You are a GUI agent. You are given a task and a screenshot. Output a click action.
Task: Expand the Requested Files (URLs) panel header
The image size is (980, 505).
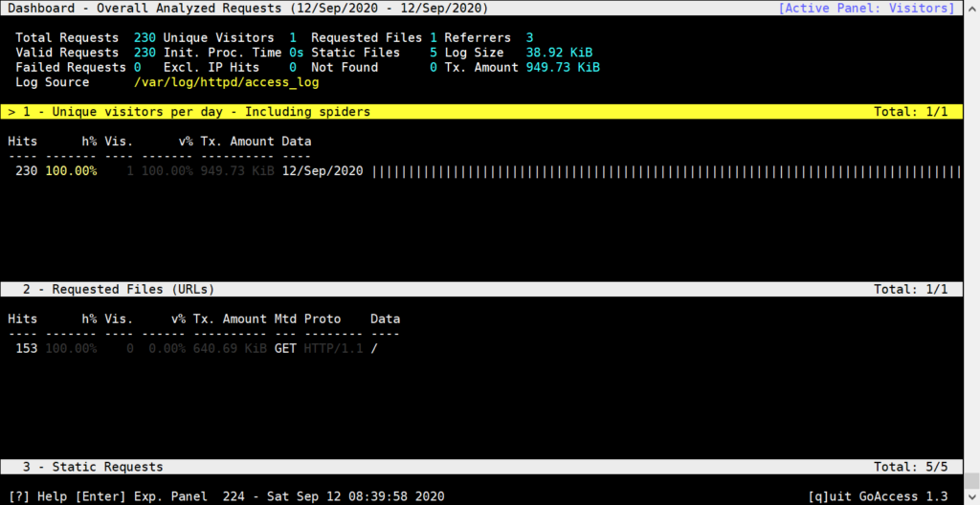coord(119,289)
